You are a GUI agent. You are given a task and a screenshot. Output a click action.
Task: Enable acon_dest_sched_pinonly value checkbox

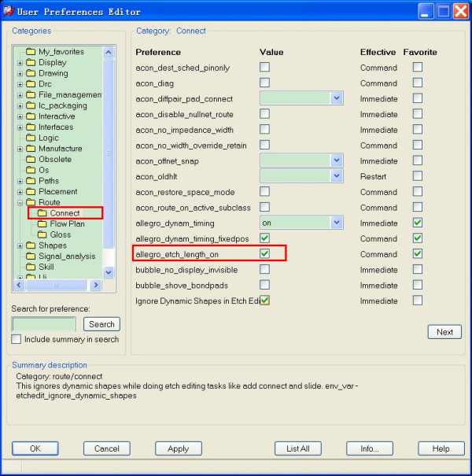coord(264,67)
